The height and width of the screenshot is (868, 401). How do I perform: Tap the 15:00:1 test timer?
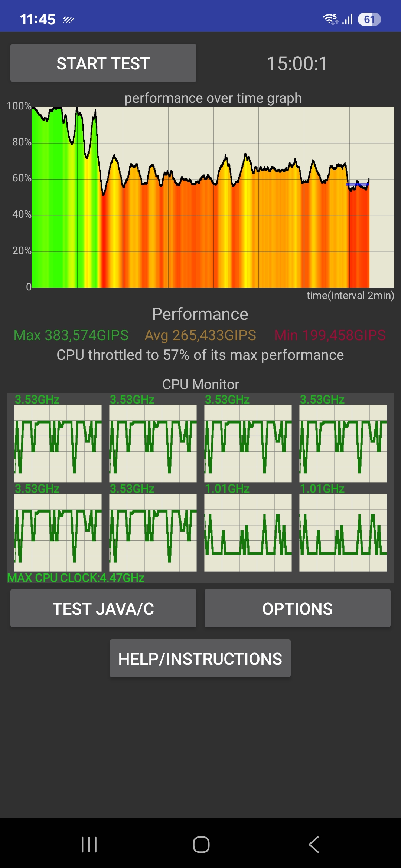297,63
